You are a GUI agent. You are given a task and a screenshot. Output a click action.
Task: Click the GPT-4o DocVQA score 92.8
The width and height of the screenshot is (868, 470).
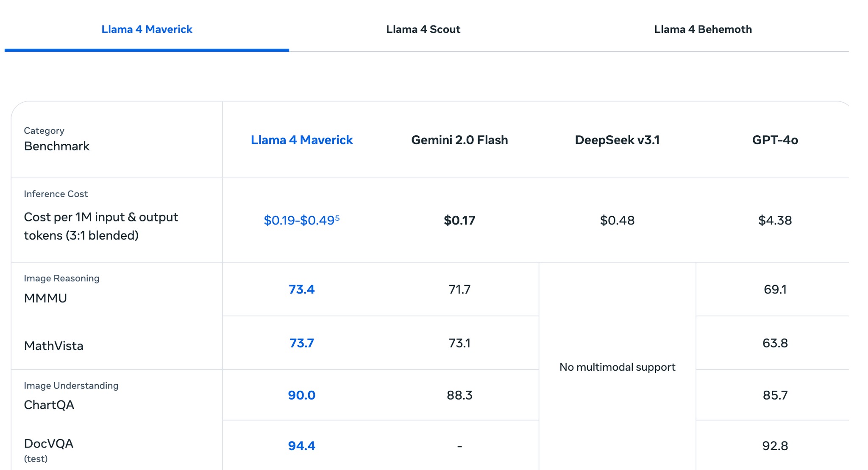point(775,446)
